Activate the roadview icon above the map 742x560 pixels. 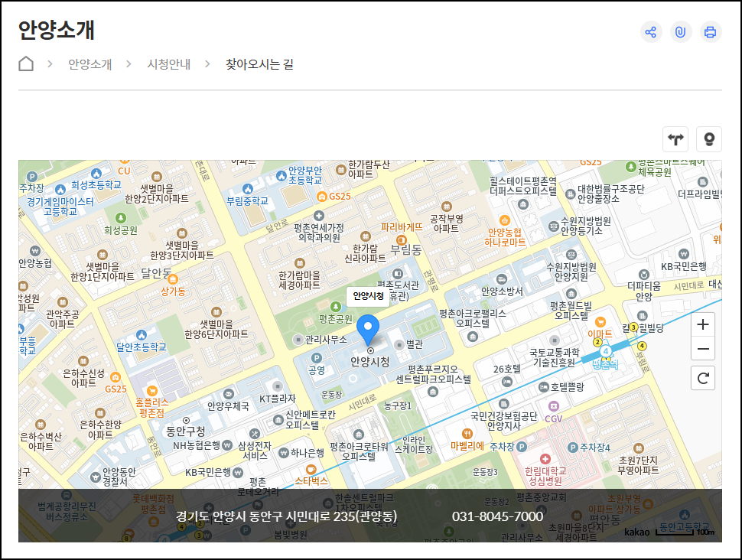pos(708,138)
